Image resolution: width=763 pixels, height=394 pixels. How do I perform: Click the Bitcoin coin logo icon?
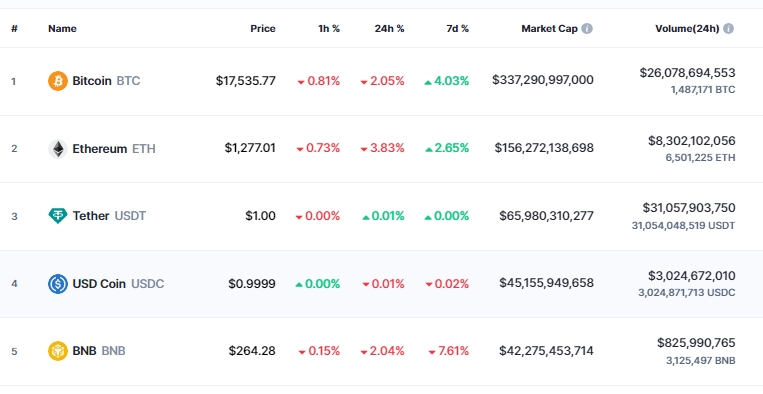pyautogui.click(x=57, y=81)
